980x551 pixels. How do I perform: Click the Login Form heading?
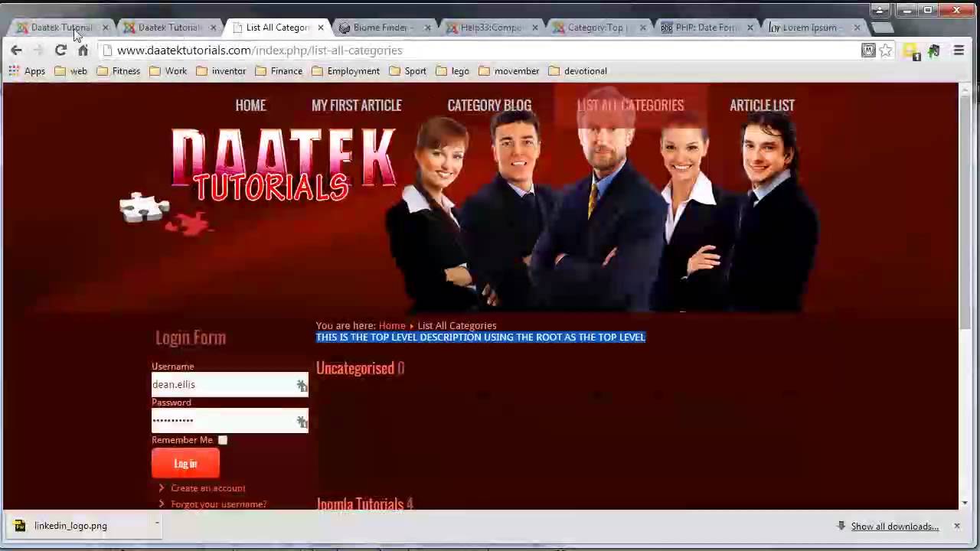pyautogui.click(x=191, y=338)
